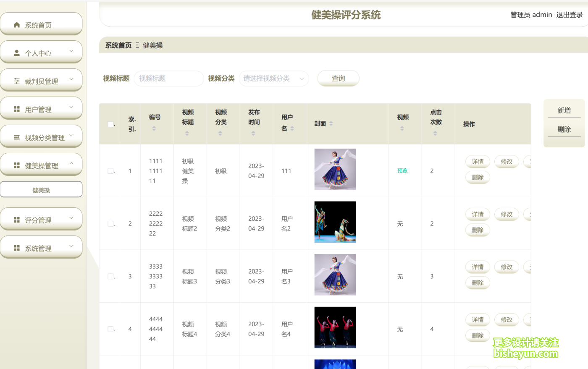
Task: Expand the 个人中心 menu chevron
Action: (71, 51)
